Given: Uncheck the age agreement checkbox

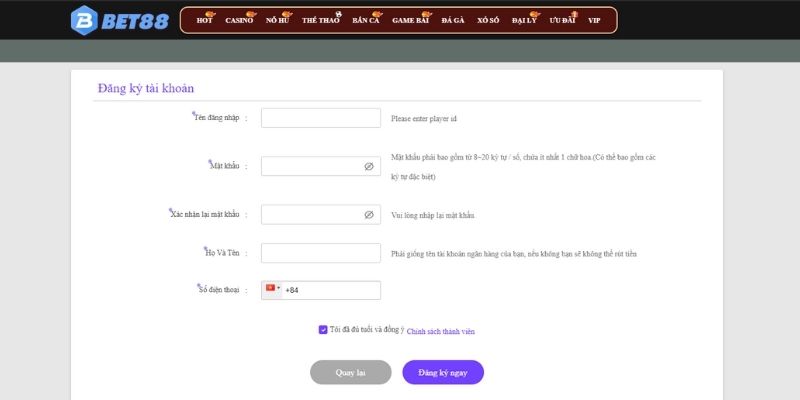Looking at the screenshot, I should (323, 329).
